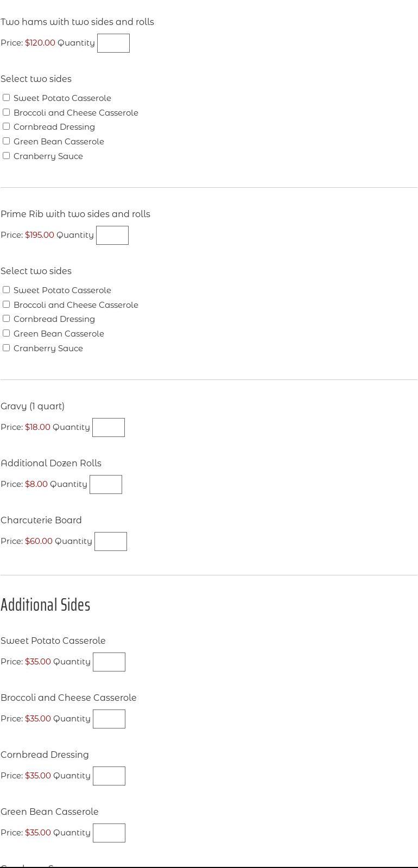Click additional Green Bean Casserole quantity field
The image size is (418, 868).
109,833
